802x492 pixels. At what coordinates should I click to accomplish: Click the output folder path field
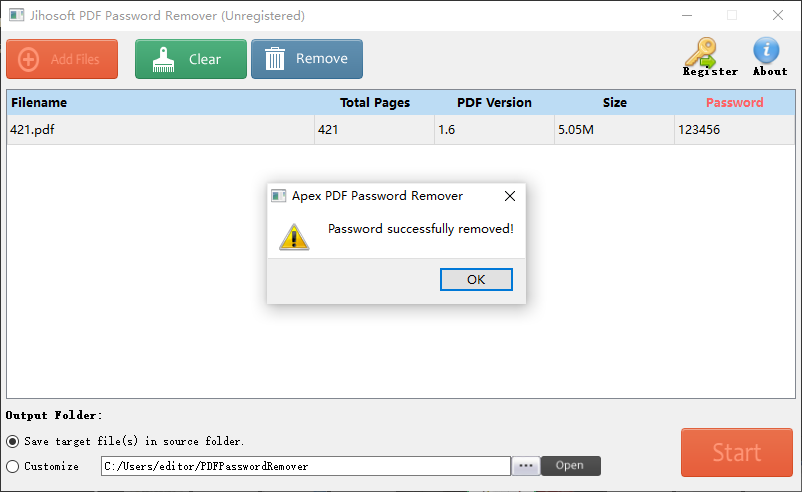click(305, 466)
